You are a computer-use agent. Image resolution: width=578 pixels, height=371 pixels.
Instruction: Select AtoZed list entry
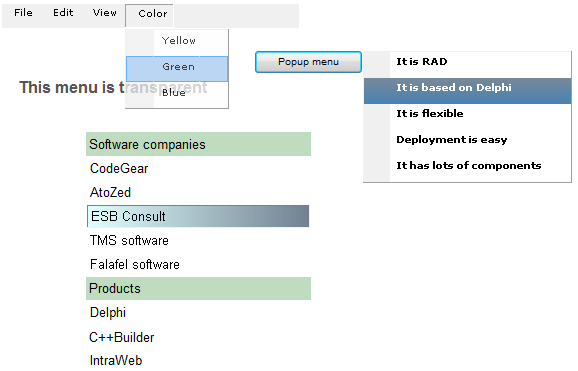[198, 193]
